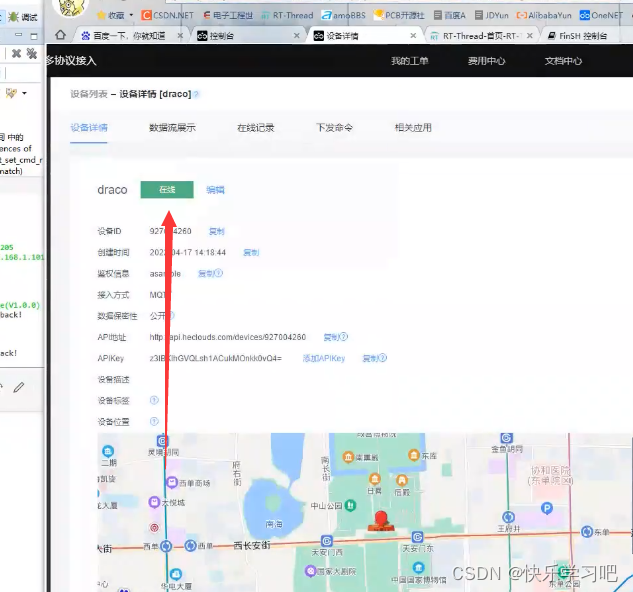Image resolution: width=633 pixels, height=592 pixels.
Task: Open the OneNET bookmark
Action: pyautogui.click(x=602, y=15)
